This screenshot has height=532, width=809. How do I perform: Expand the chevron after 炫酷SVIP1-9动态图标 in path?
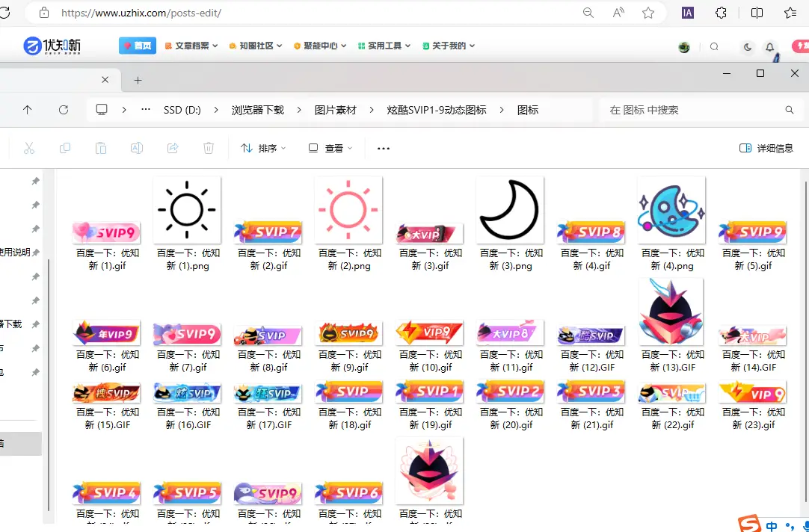pyautogui.click(x=502, y=110)
